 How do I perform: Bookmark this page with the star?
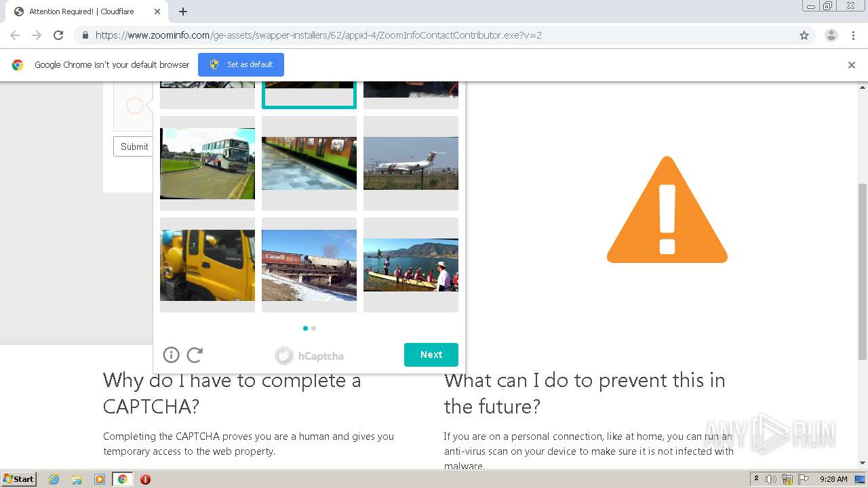(804, 35)
